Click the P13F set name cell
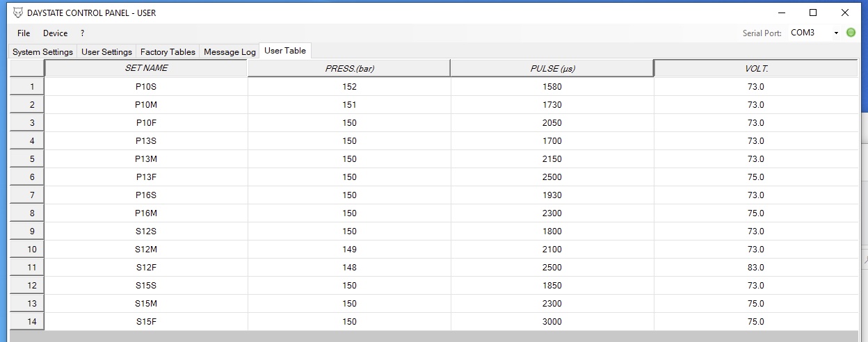 pos(146,177)
